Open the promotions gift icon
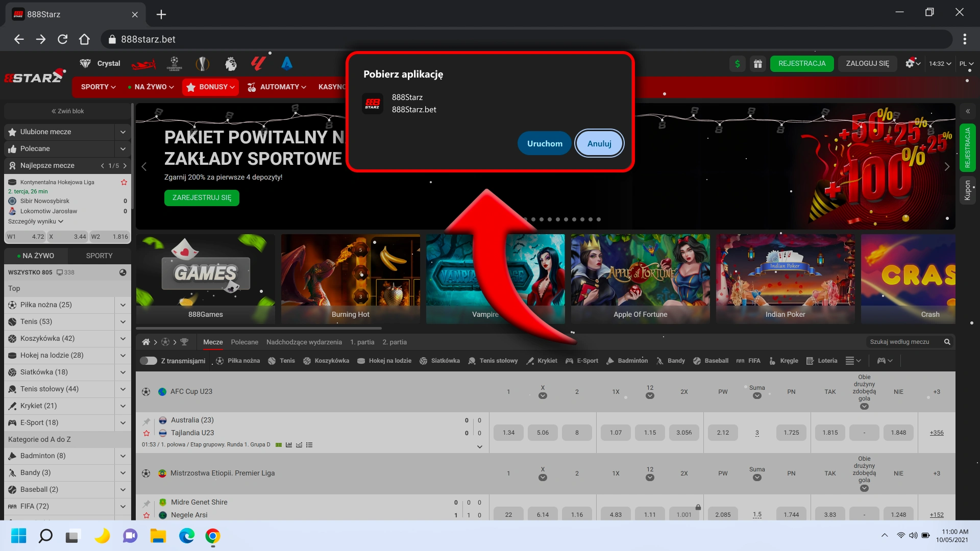 point(758,64)
